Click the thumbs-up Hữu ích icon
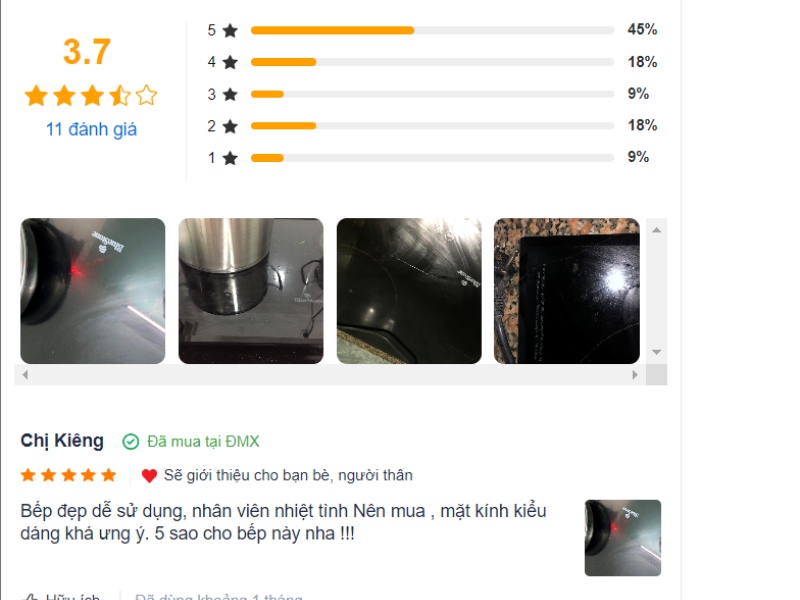Viewport: 800px width, 600px height. [x=30, y=597]
